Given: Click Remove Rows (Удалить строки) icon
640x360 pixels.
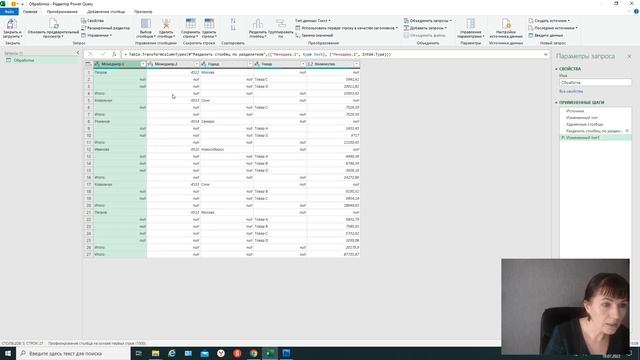Looking at the screenshot, I should click(x=209, y=24).
